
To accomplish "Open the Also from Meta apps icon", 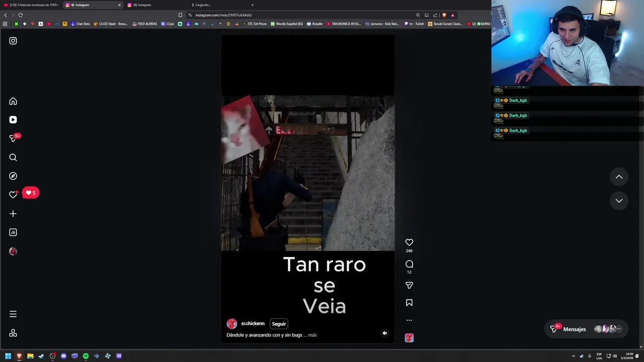I will click(x=13, y=333).
